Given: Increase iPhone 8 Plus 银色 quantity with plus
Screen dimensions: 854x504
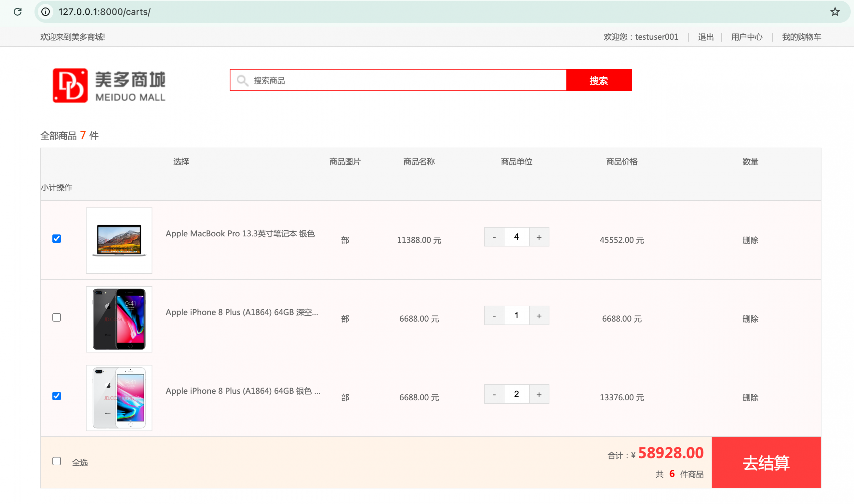Looking at the screenshot, I should [539, 394].
